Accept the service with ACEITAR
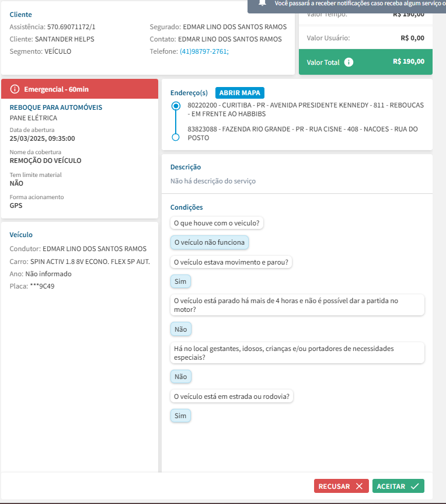Viewport: 446px width, 504px height. coord(398,486)
